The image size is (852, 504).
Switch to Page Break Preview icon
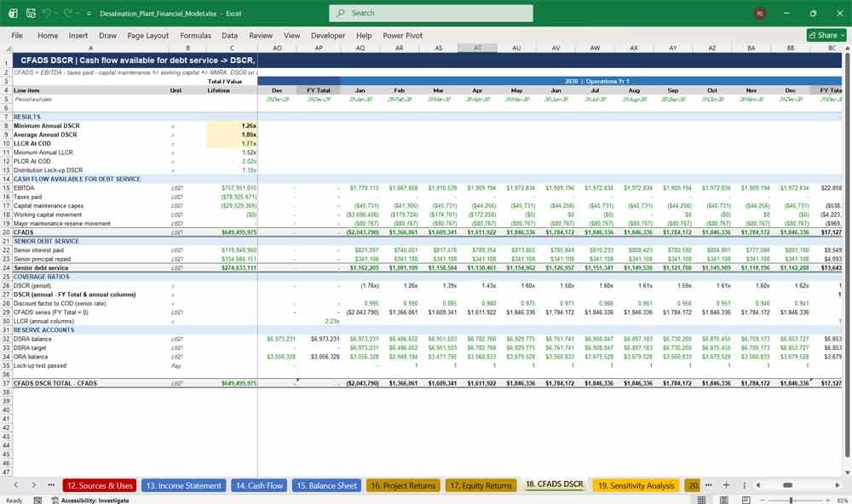(x=746, y=501)
